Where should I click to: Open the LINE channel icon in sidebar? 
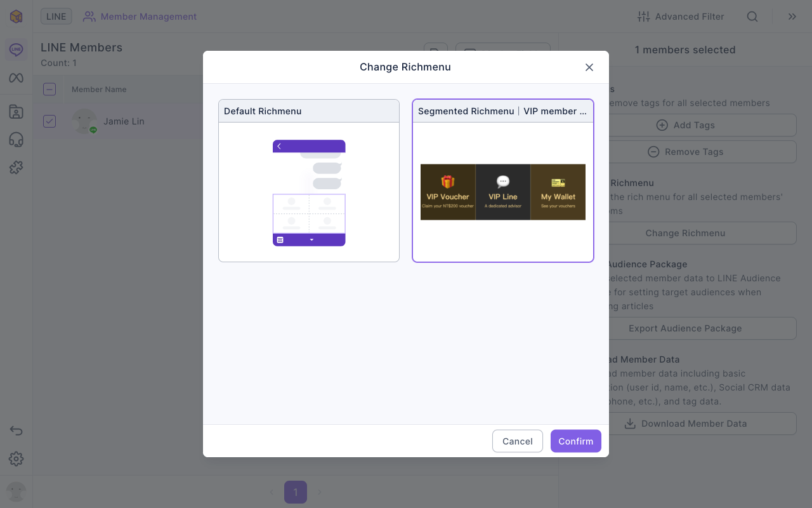(16, 50)
